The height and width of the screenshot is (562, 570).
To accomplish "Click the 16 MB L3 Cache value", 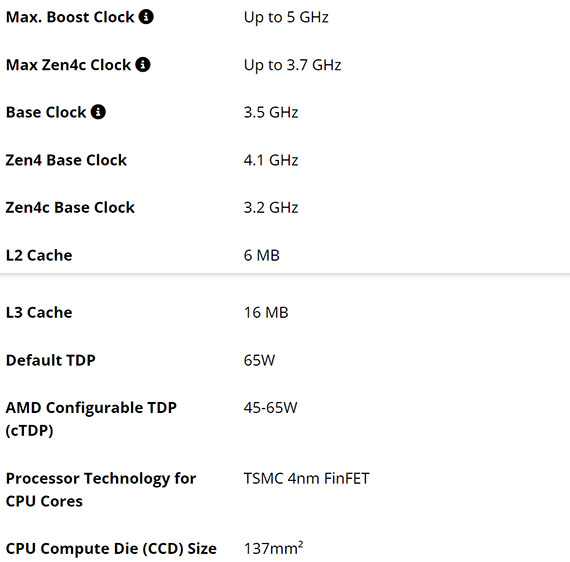I will (266, 313).
